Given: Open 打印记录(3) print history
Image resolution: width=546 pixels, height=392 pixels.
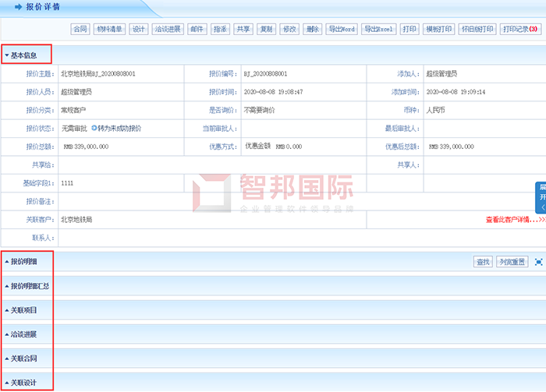Looking at the screenshot, I should coord(520,29).
